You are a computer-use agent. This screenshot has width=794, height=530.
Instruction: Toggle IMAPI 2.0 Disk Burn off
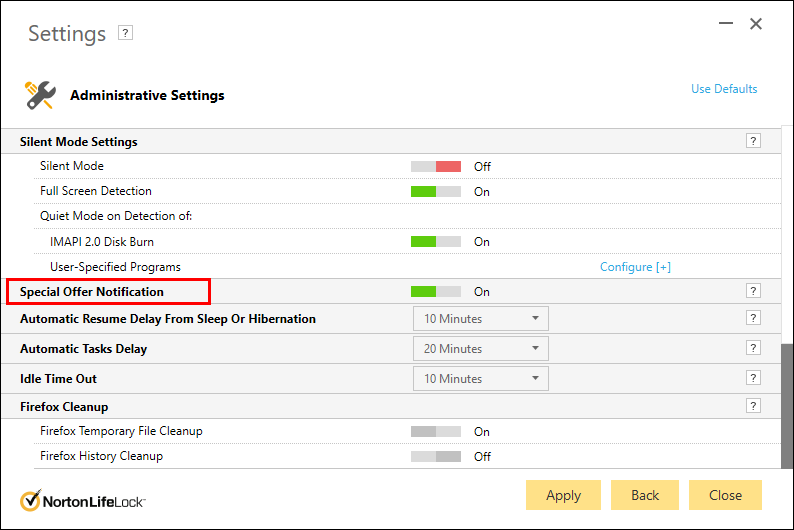tap(436, 241)
